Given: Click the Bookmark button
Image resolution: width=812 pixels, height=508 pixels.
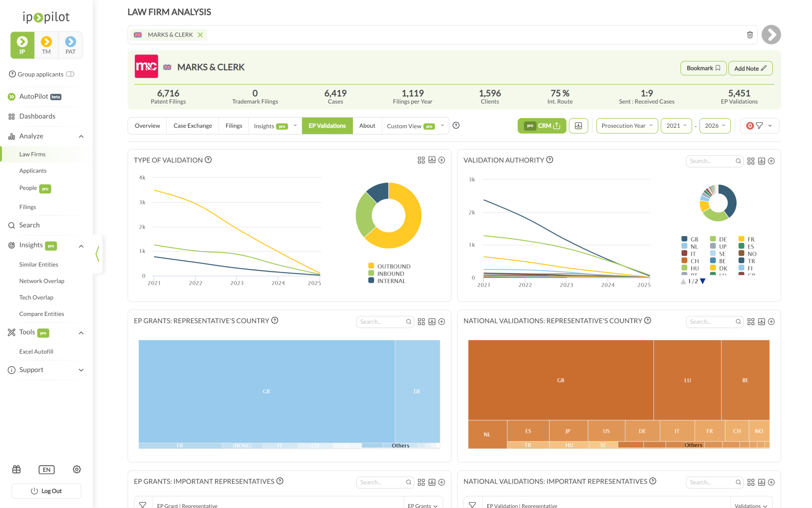Looking at the screenshot, I should [x=703, y=68].
